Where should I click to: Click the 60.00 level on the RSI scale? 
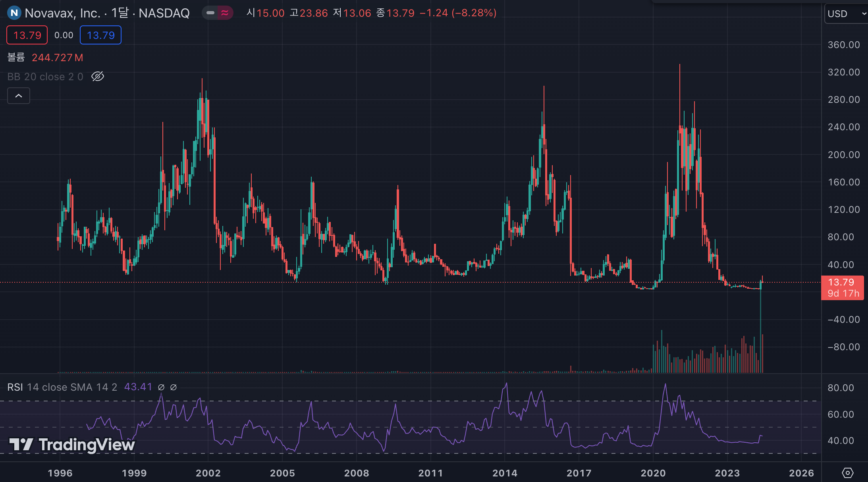[840, 415]
